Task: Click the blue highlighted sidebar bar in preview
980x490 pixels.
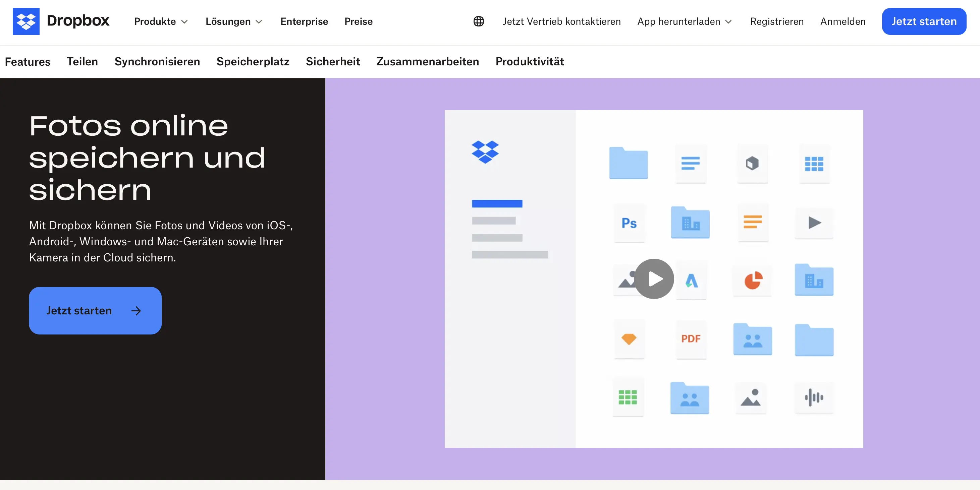Action: (x=497, y=204)
